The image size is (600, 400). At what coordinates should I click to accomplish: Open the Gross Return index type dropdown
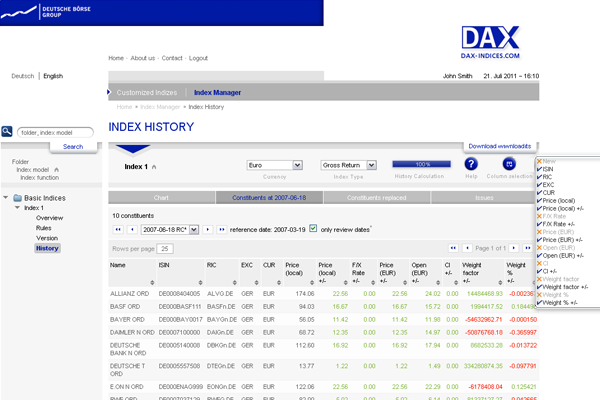coord(348,165)
